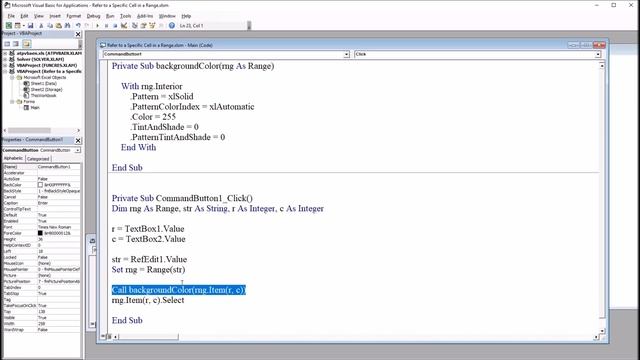The height and width of the screenshot is (360, 640).
Task: Select Sheet2 (Storage) in project tree
Action: [x=47, y=89]
